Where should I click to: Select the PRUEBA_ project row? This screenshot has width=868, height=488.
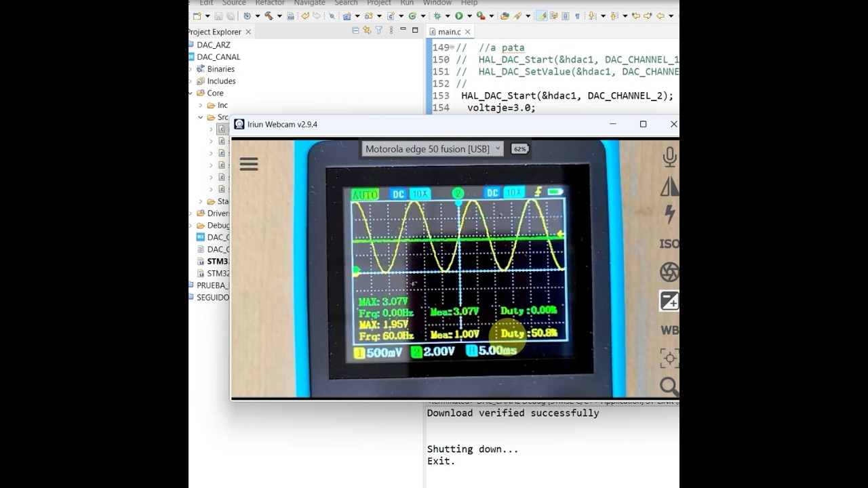coord(213,285)
